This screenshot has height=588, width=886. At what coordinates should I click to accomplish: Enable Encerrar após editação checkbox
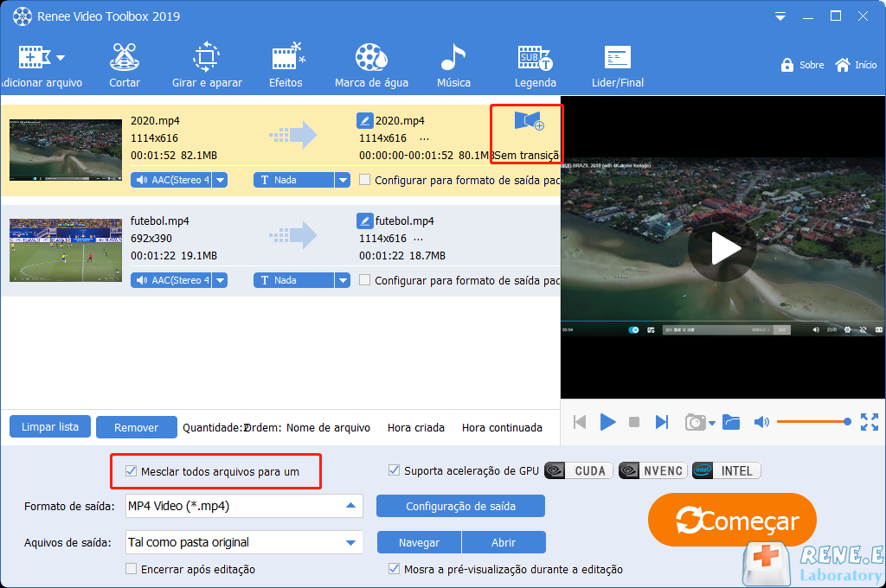pyautogui.click(x=132, y=569)
